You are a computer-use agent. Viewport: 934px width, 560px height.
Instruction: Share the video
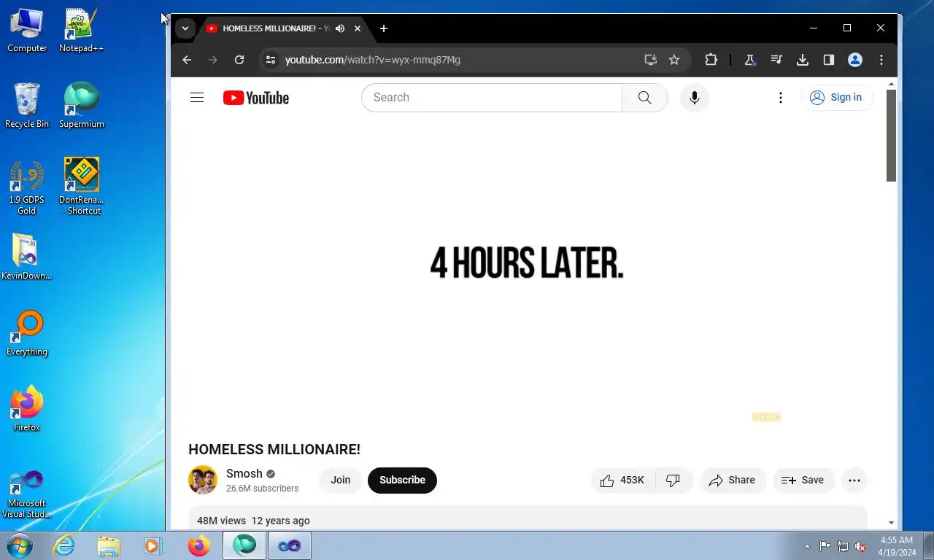[733, 480]
